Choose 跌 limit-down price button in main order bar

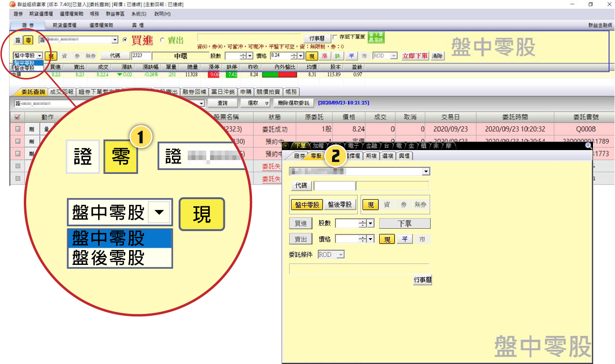click(338, 56)
